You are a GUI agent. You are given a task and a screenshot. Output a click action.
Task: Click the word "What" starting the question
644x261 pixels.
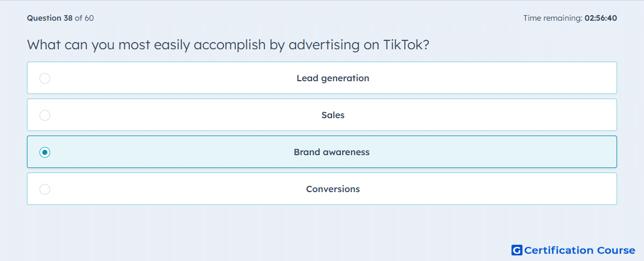coord(44,45)
